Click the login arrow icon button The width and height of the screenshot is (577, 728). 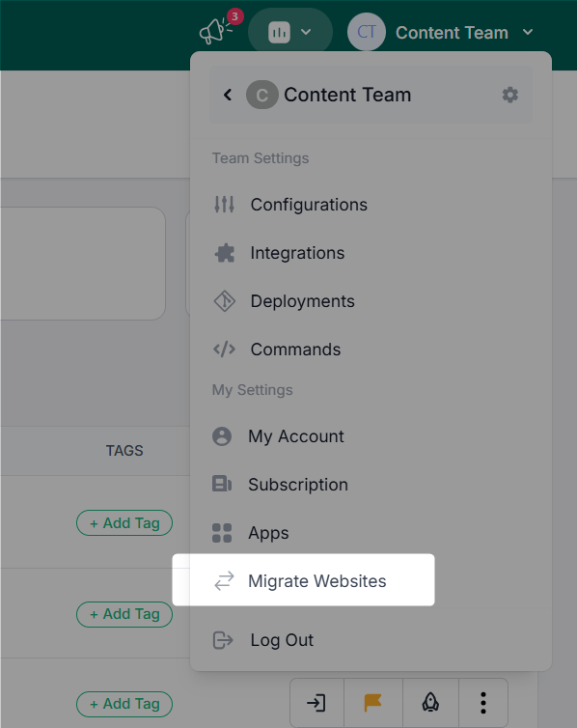tap(316, 703)
